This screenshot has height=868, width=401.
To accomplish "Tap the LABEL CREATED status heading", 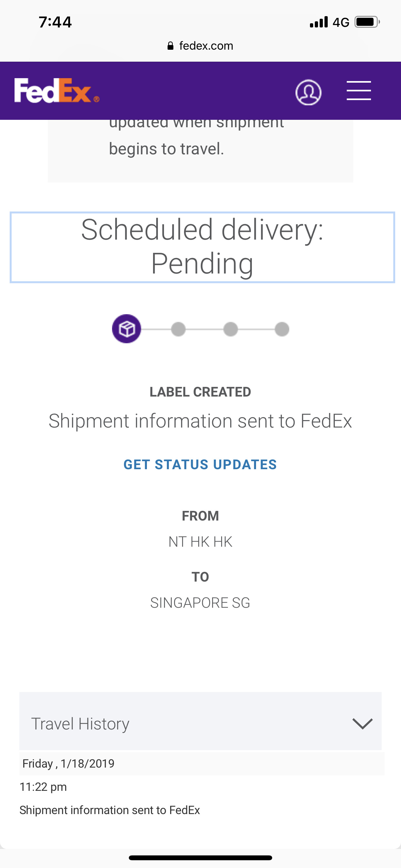I will 200,392.
